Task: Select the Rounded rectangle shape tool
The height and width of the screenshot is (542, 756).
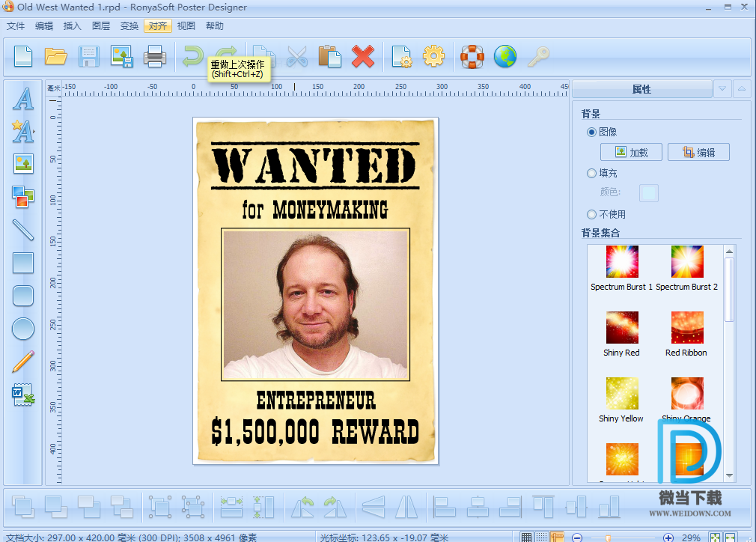Action: pos(23,296)
